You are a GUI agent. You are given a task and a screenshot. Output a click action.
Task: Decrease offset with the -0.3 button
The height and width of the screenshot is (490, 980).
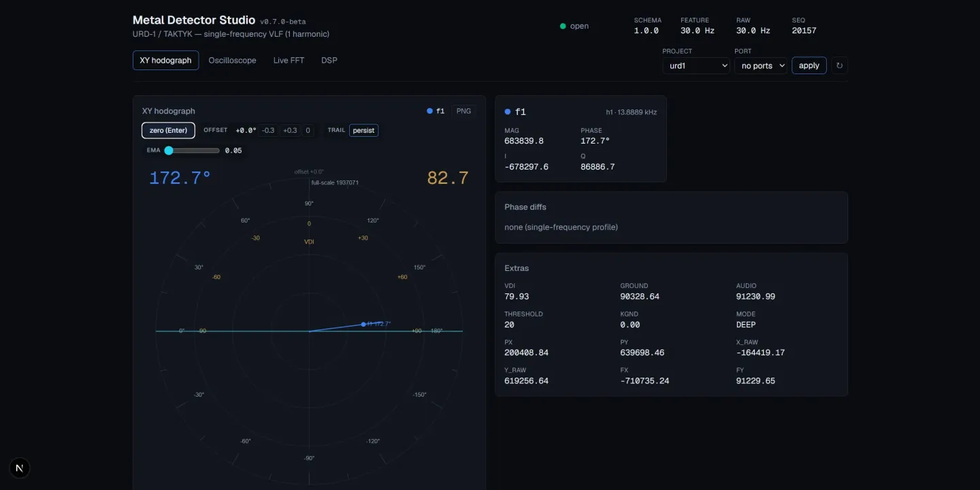[269, 130]
